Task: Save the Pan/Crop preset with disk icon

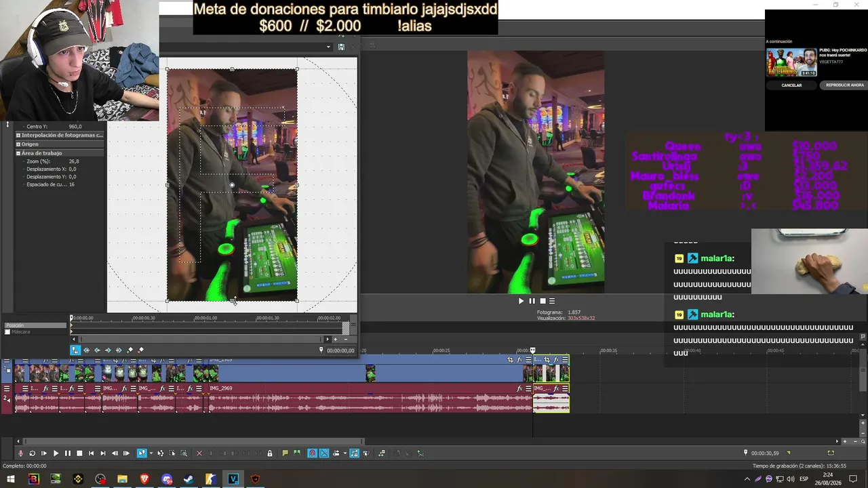Action: 341,47
